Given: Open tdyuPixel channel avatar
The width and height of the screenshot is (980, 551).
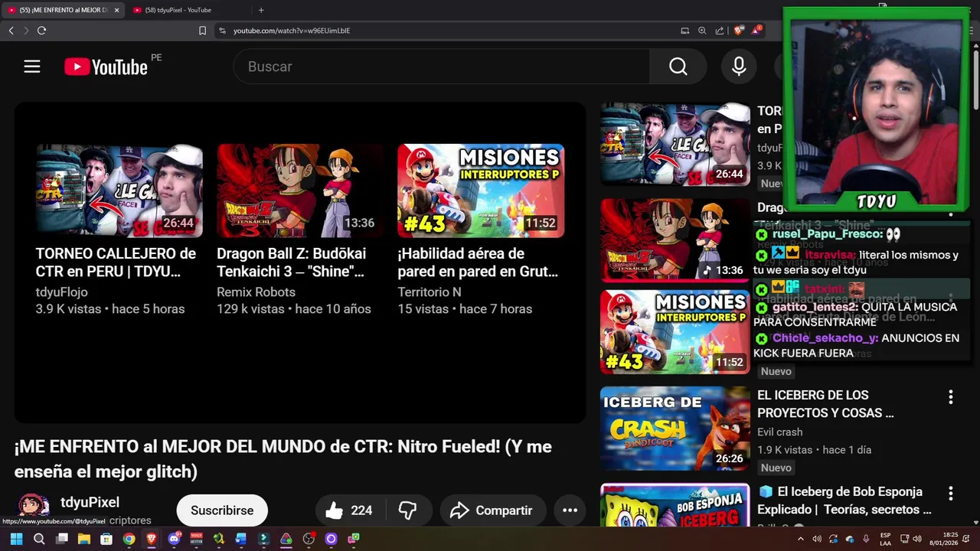Looking at the screenshot, I should (x=33, y=508).
